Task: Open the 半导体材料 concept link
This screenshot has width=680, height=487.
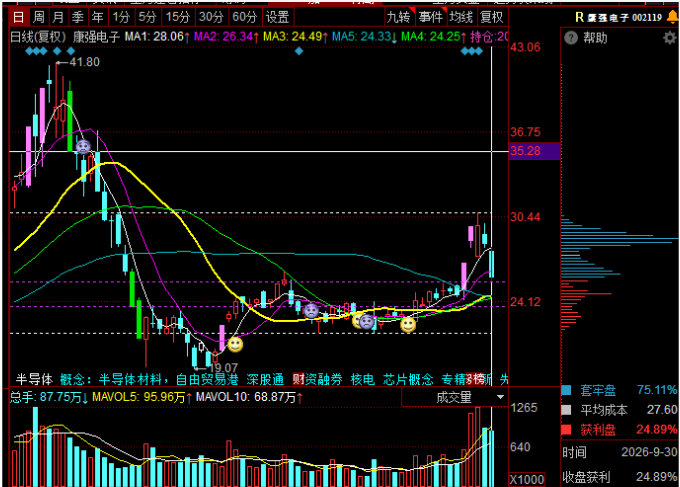Action: (130, 379)
